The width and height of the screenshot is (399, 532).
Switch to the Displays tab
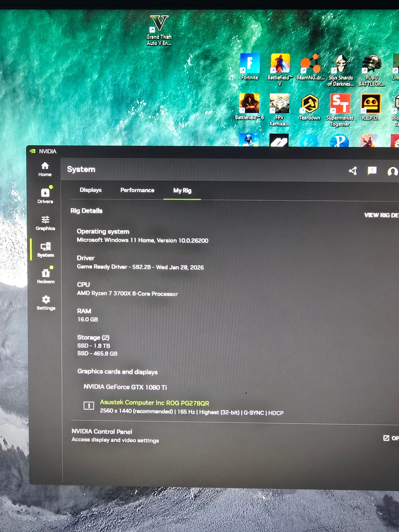click(x=91, y=190)
